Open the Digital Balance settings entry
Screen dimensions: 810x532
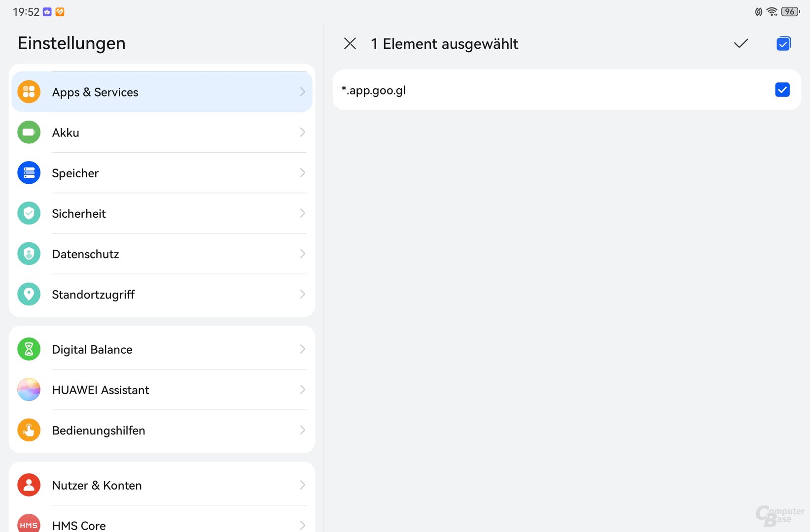click(x=162, y=349)
